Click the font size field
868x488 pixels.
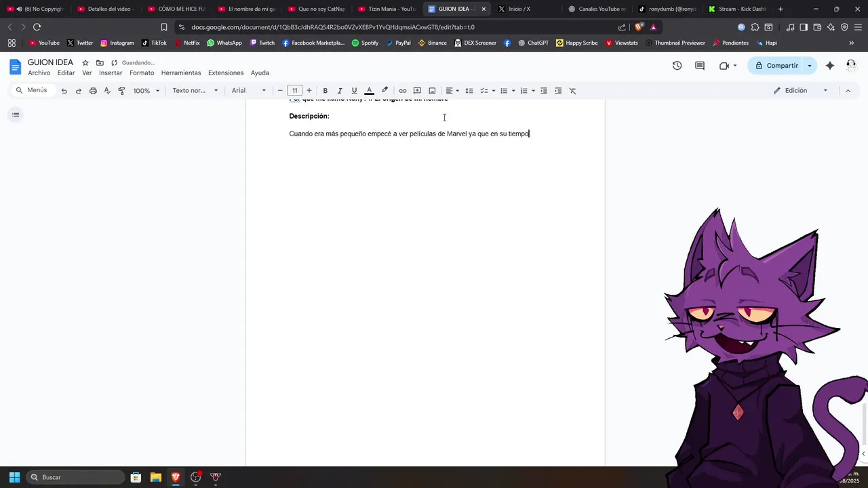pos(295,91)
